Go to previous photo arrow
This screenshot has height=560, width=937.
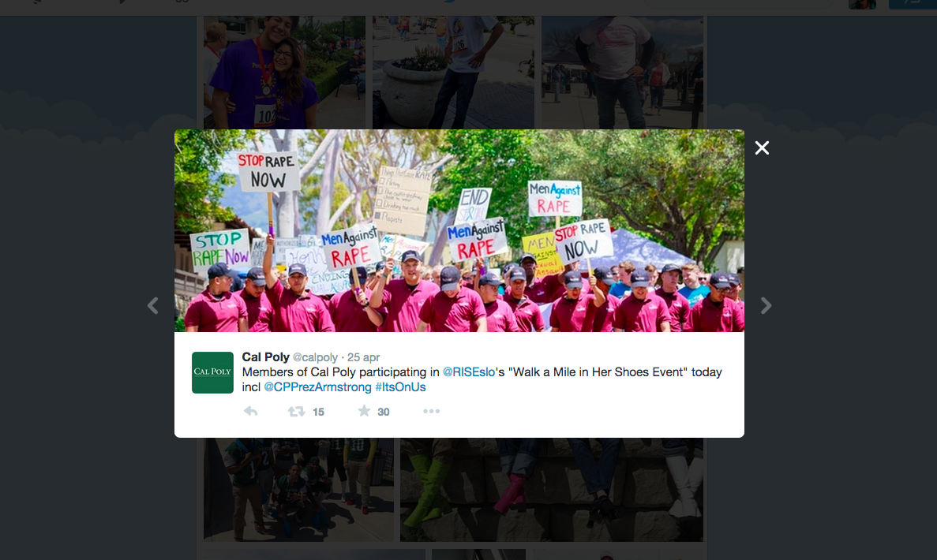[x=153, y=306]
